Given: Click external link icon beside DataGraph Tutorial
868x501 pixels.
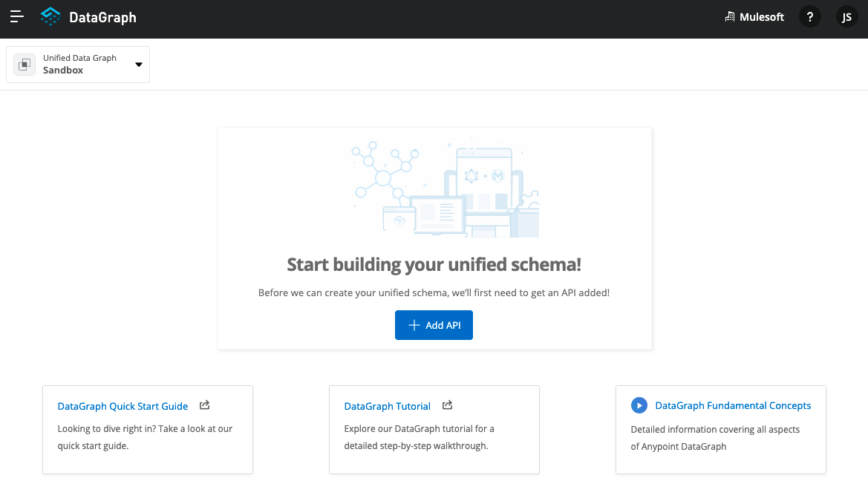Looking at the screenshot, I should (x=447, y=405).
